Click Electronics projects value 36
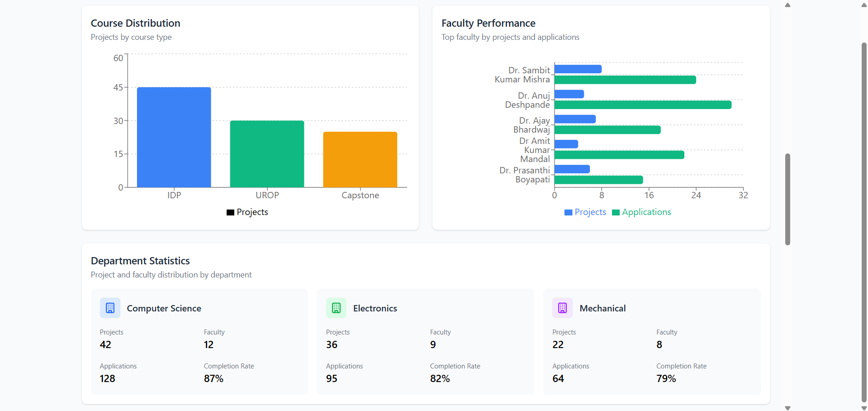This screenshot has width=868, height=411. (332, 344)
